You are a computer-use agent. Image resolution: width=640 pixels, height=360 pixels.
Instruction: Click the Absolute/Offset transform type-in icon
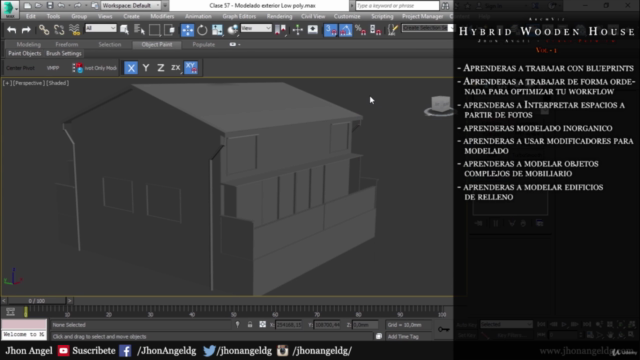pos(262,324)
